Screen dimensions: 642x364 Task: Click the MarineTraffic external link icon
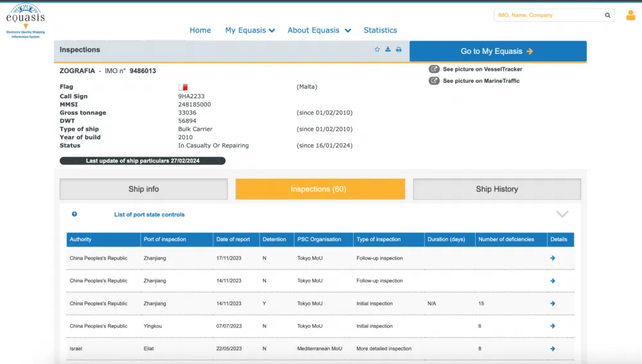(434, 81)
